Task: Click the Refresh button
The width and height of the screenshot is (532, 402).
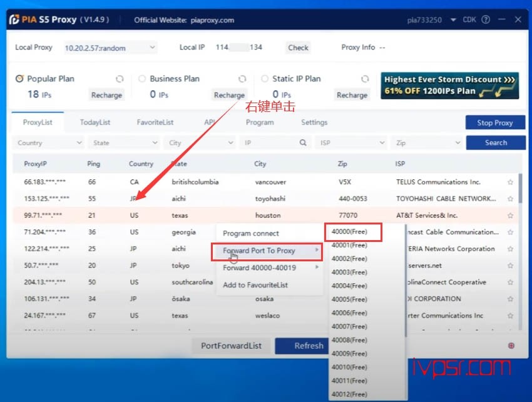Action: 302,346
